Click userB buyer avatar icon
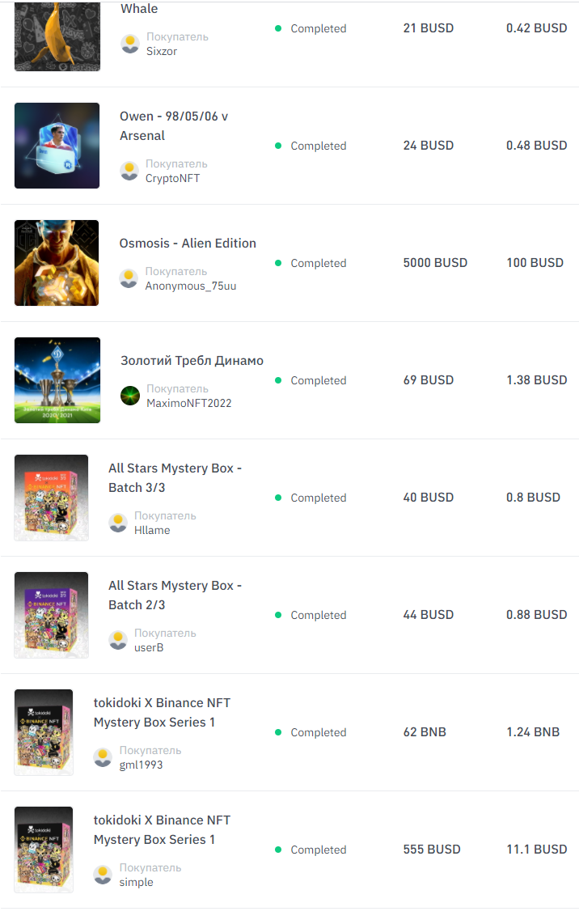This screenshot has width=579, height=924. (x=118, y=640)
